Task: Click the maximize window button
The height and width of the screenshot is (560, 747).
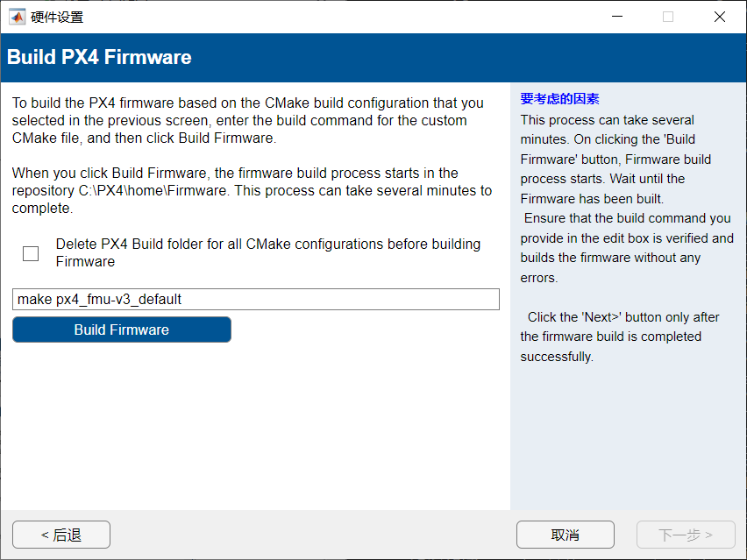Action: coord(668,17)
